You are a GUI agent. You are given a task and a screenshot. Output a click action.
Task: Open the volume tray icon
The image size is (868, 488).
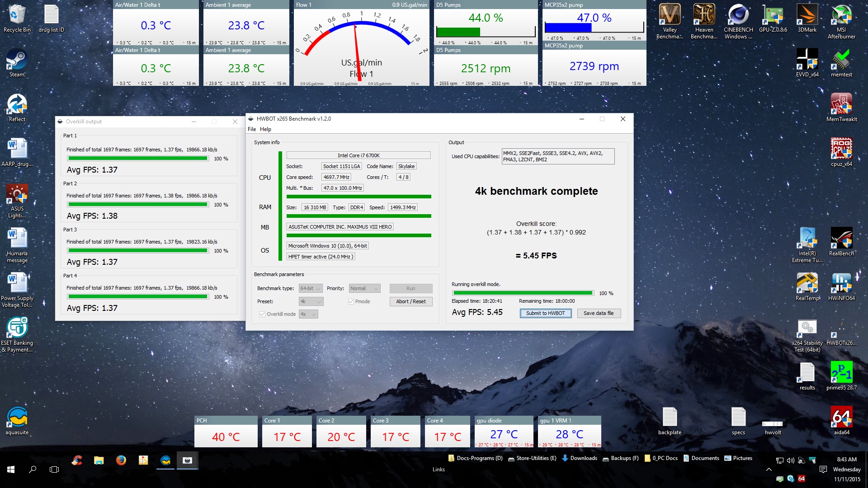pyautogui.click(x=790, y=460)
